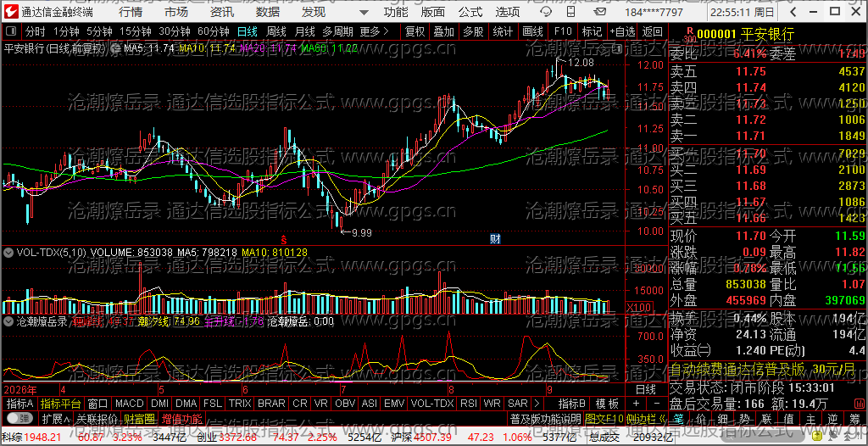Switch to 分时 intraday view
The image size is (868, 446).
[36, 31]
